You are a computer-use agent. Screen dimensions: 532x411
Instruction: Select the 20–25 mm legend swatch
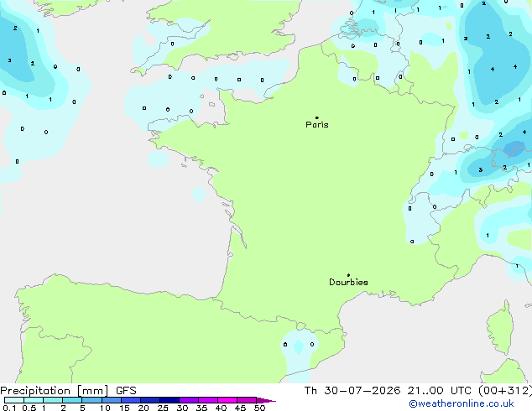click(150, 400)
